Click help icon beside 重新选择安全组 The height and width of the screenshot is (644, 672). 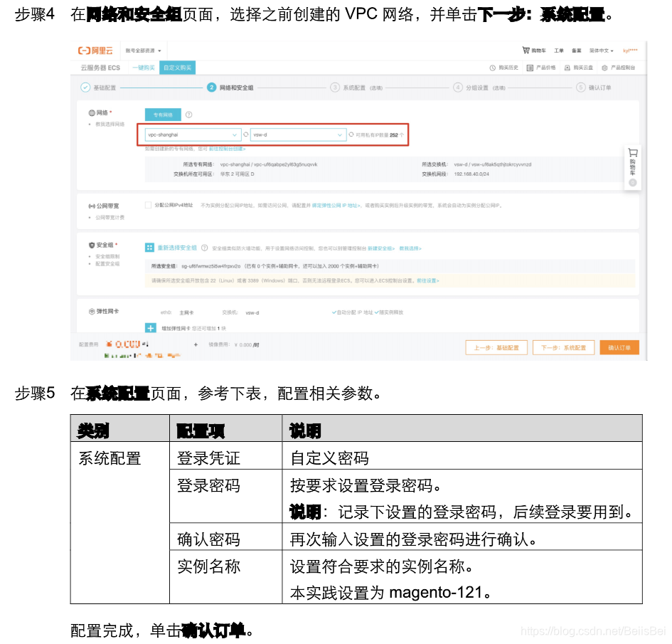204,248
